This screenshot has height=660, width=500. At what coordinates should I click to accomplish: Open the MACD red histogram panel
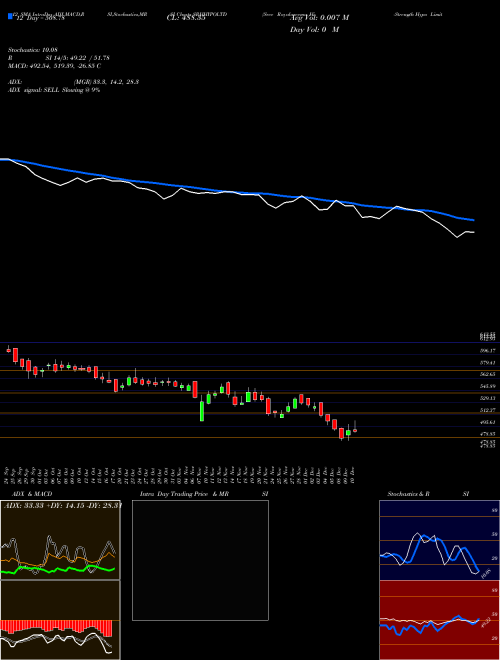[60, 620]
